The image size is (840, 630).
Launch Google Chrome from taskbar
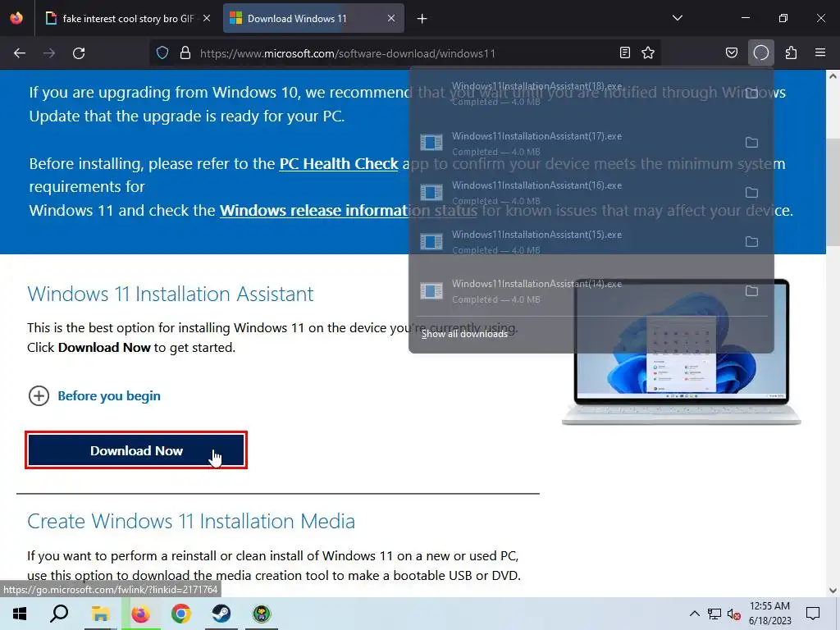tap(181, 614)
